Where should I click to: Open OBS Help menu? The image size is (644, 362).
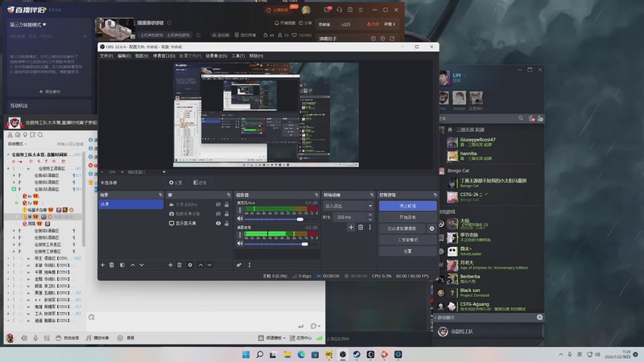(x=256, y=56)
